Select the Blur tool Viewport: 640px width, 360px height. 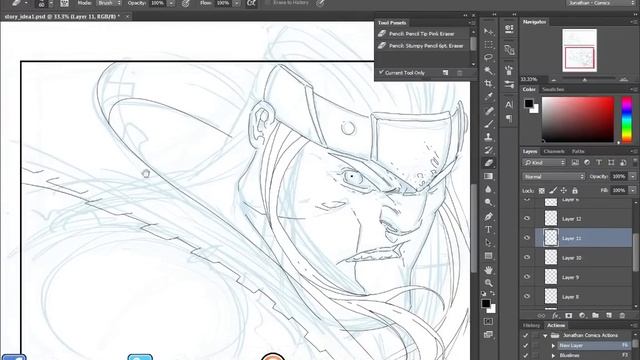coord(488,189)
